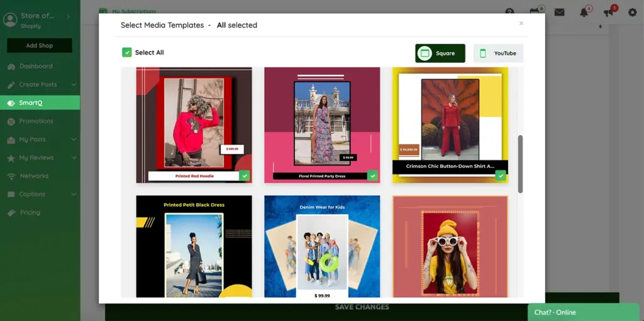Switch to the YouTube template format
The image size is (644, 321).
[498, 53]
